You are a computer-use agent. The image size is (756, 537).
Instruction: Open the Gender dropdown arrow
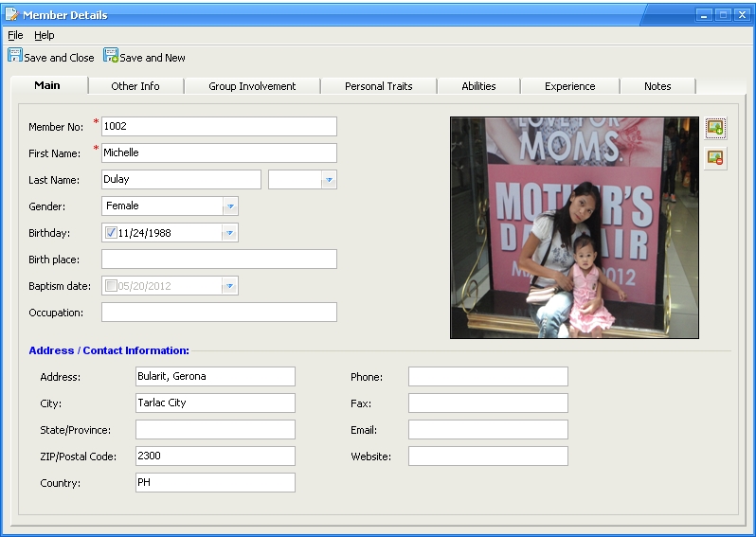point(230,206)
